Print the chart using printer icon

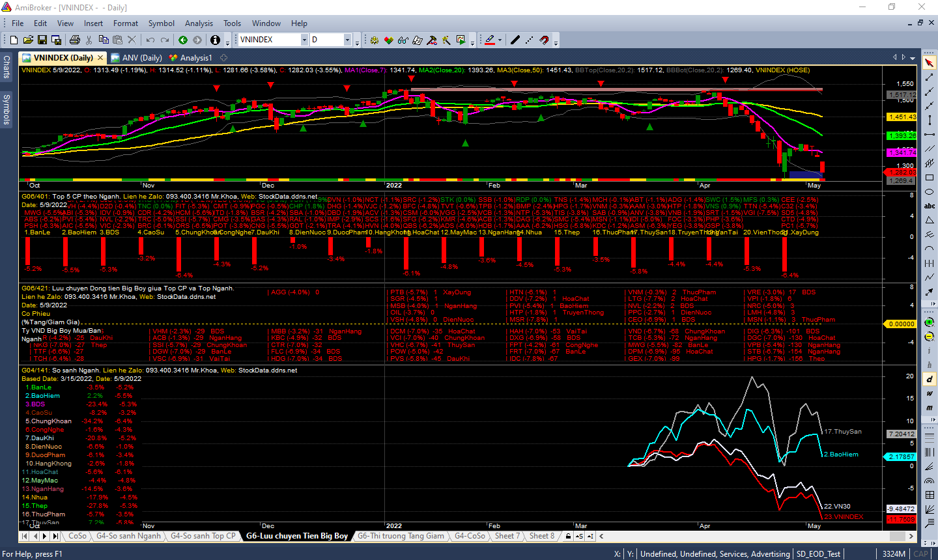[75, 40]
